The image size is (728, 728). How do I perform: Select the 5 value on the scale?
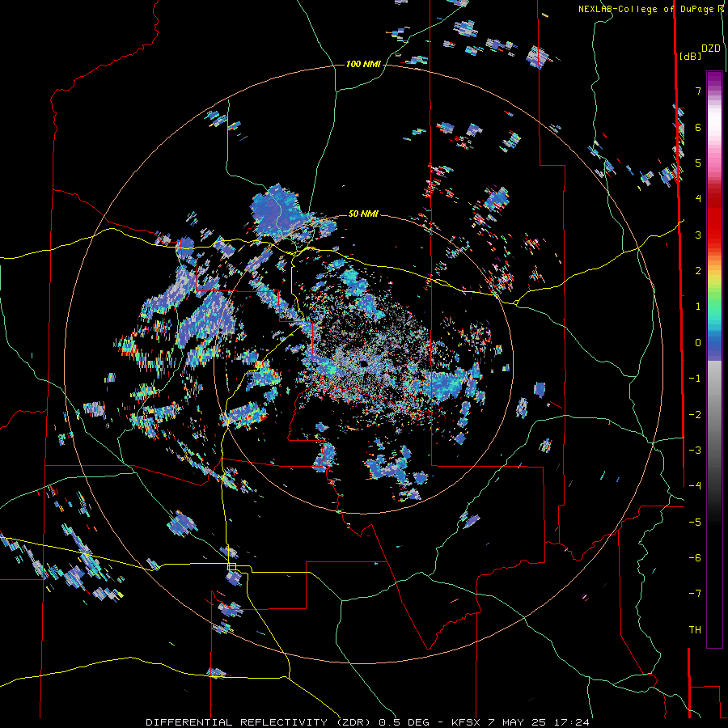(x=698, y=163)
